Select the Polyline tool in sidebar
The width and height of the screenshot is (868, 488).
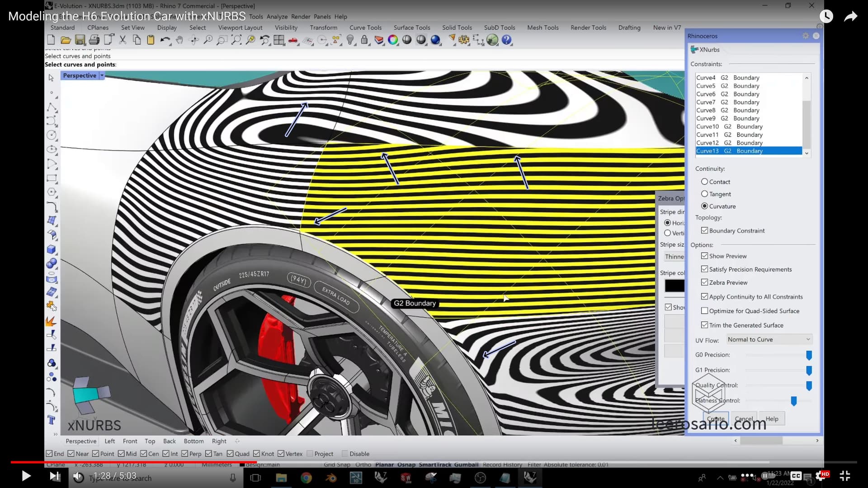pos(52,108)
